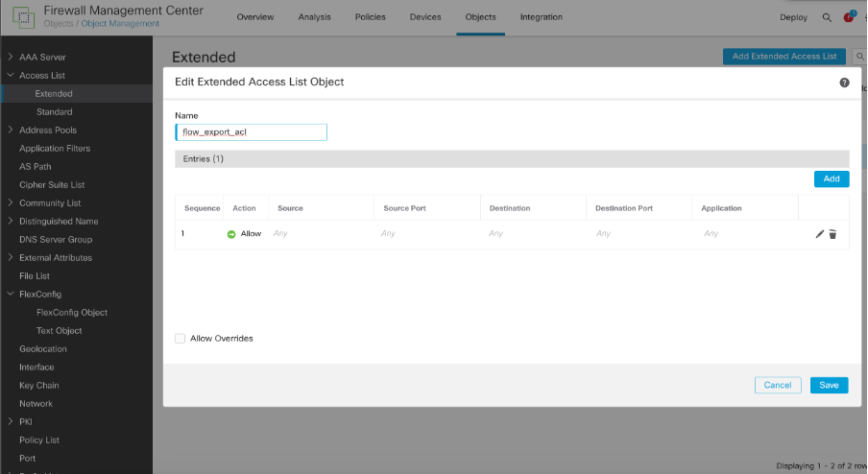Click the green Allow action icon
The image size is (868, 474).
231,234
